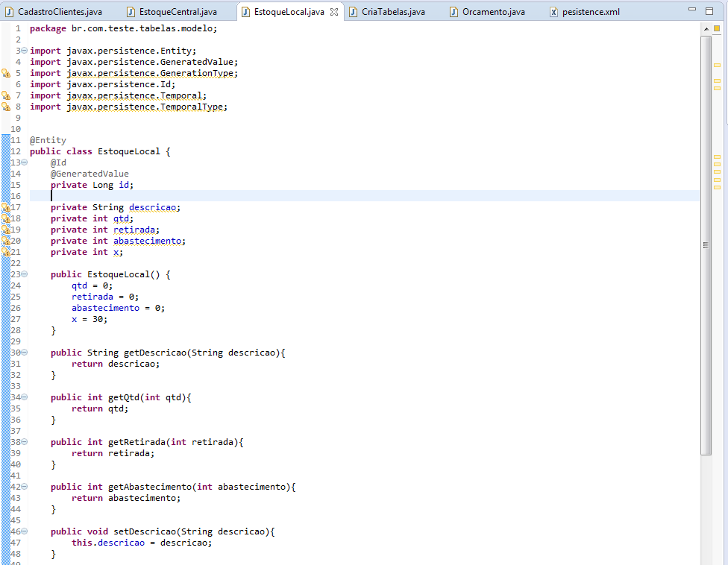
Task: Click the warning icon beside line 21
Action: tap(5, 252)
